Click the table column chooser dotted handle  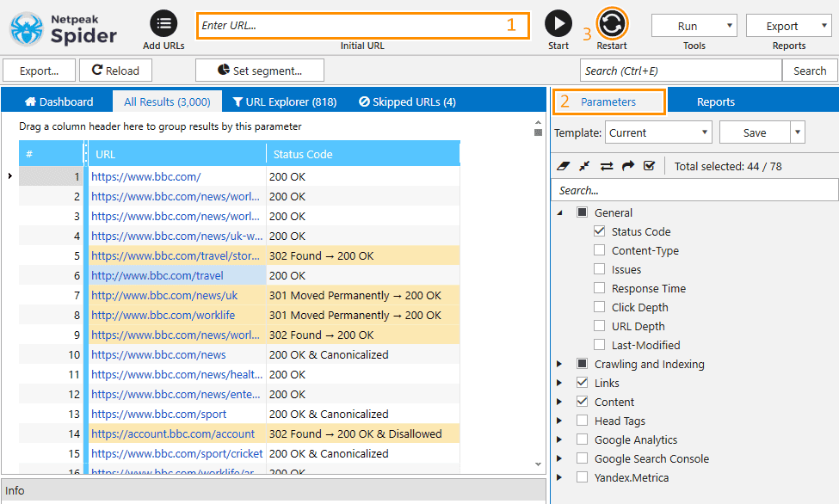tap(85, 154)
